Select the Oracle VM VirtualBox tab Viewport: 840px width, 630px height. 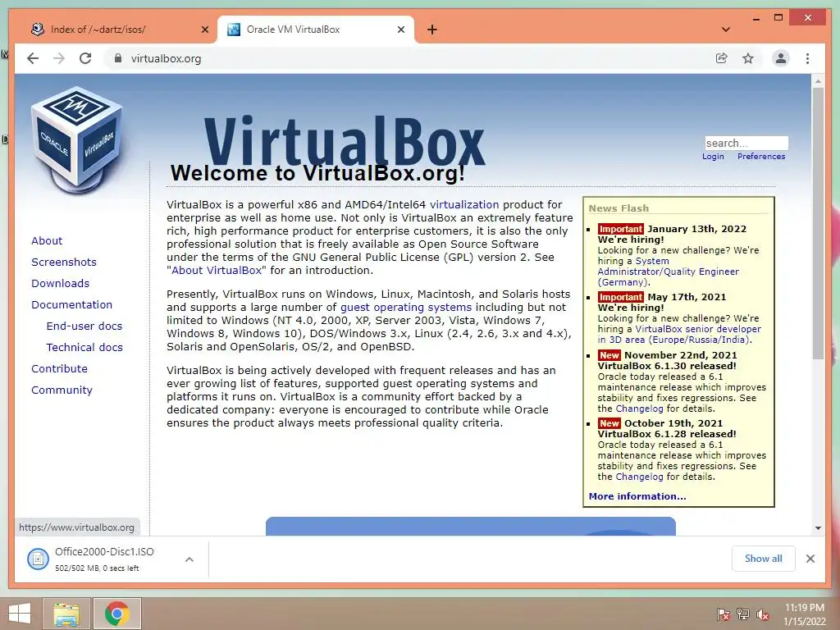click(316, 30)
